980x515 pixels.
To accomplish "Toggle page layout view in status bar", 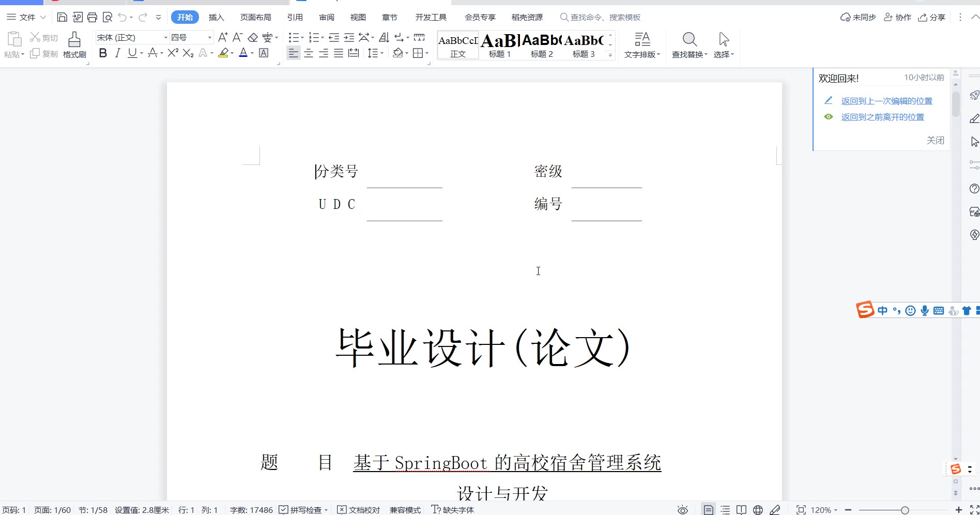I will 709,510.
